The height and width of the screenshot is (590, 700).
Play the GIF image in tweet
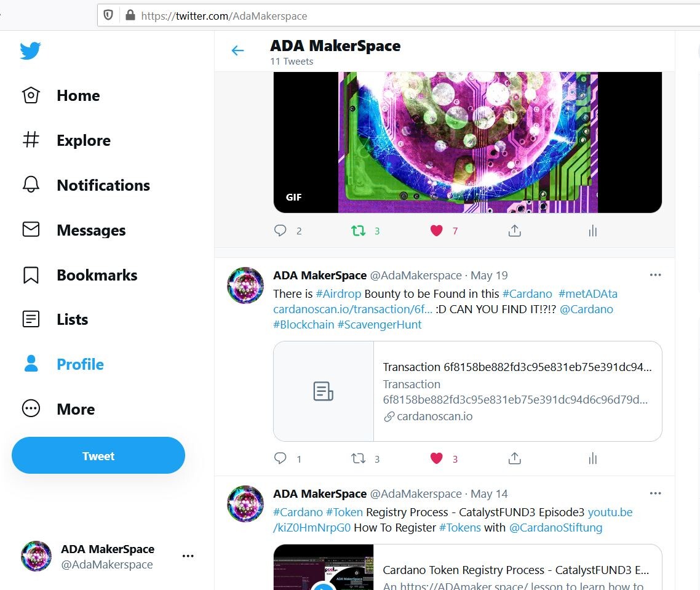point(467,142)
